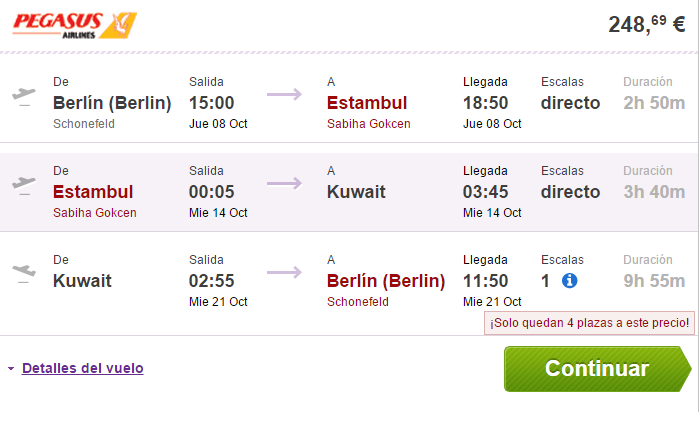This screenshot has width=700, height=422.
Task: Click Berlín Schonefeld destination in third leg
Action: pyautogui.click(x=386, y=290)
